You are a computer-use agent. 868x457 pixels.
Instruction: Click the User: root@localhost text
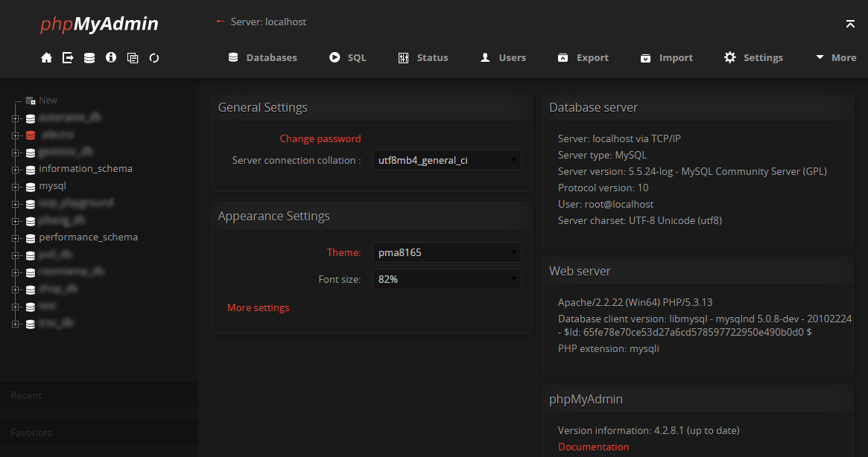[x=606, y=204]
